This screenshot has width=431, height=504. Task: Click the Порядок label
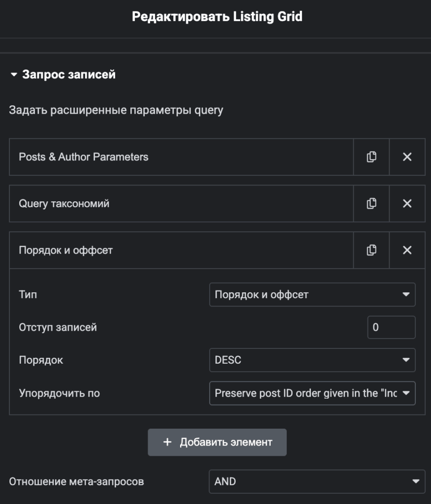pos(41,360)
